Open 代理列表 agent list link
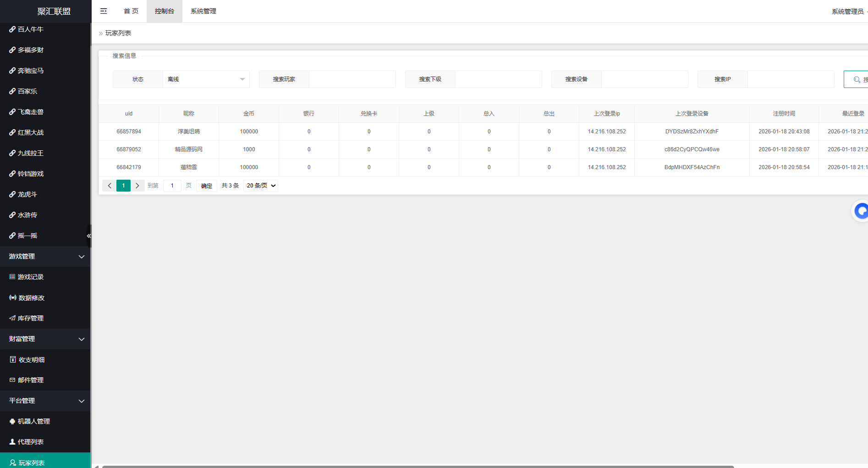868x468 pixels. click(x=30, y=442)
